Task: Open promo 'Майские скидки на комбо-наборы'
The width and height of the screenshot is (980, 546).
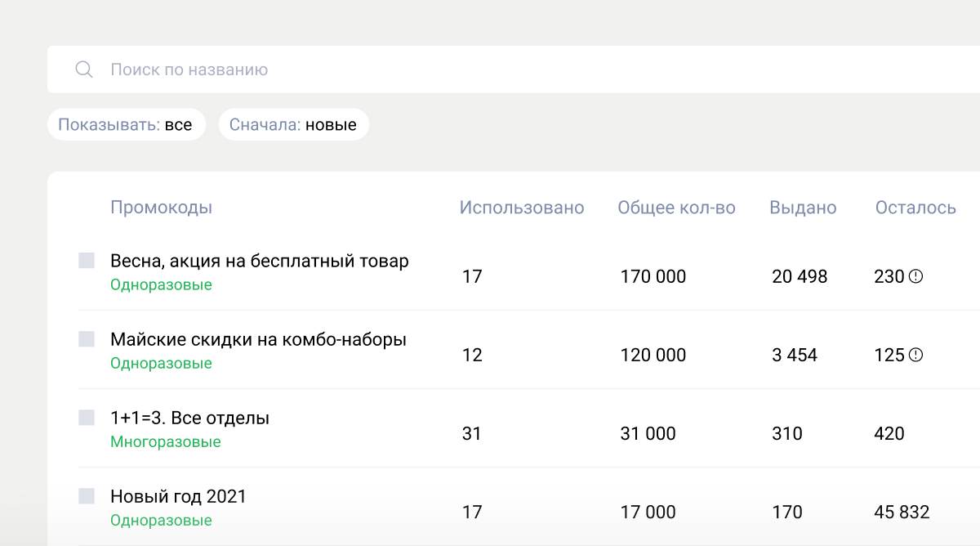Action: coord(258,339)
